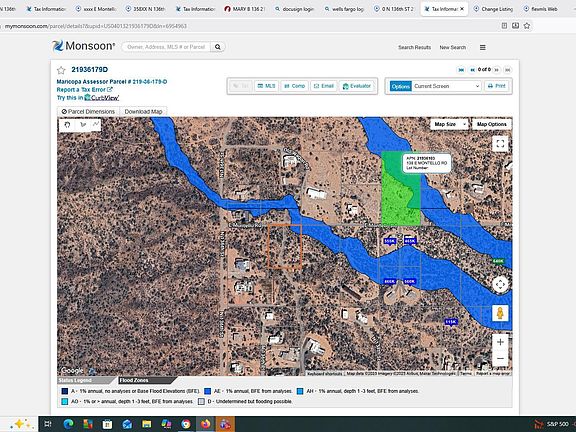Open the Current Screen options dropdown

tap(446, 86)
